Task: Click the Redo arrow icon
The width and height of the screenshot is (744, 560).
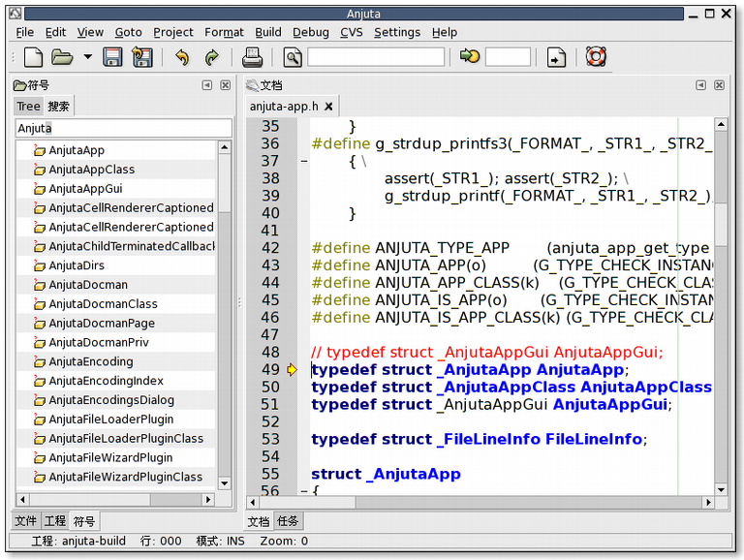Action: click(x=211, y=57)
